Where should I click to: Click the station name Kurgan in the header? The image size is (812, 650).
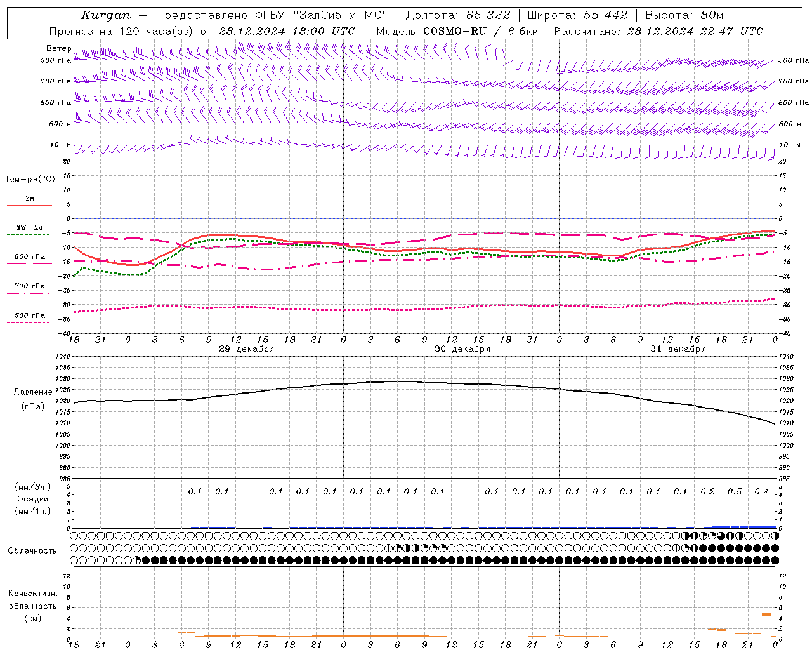click(x=106, y=15)
